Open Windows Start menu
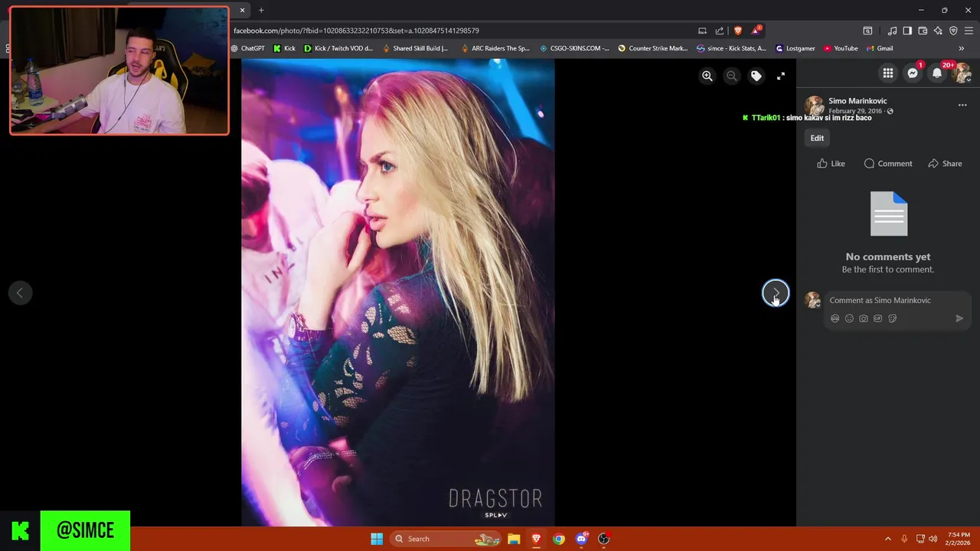 point(377,539)
